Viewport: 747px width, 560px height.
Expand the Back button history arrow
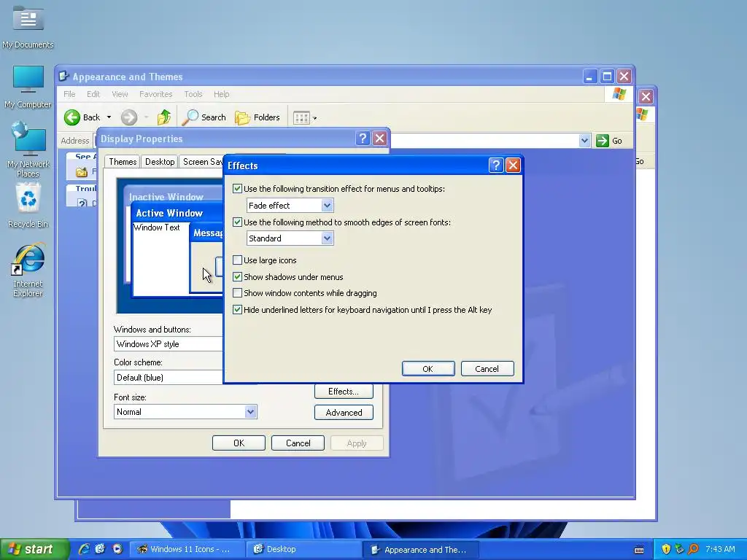[109, 117]
